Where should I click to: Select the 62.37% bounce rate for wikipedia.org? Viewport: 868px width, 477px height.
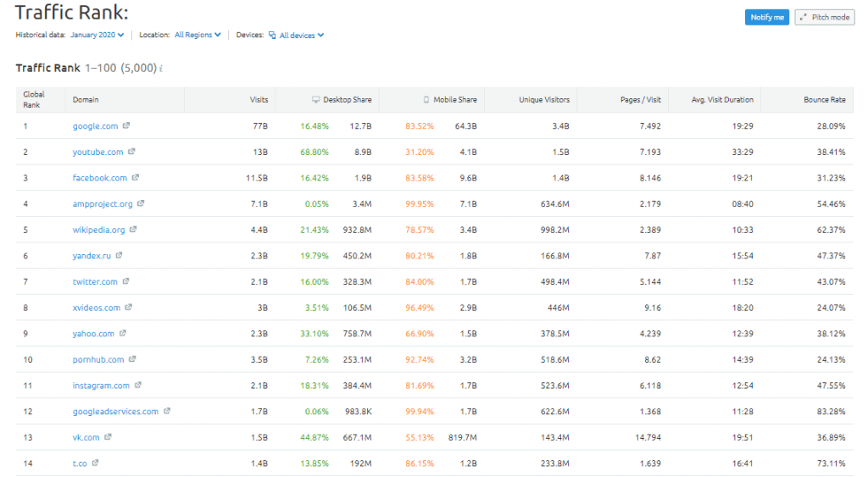[x=832, y=230]
